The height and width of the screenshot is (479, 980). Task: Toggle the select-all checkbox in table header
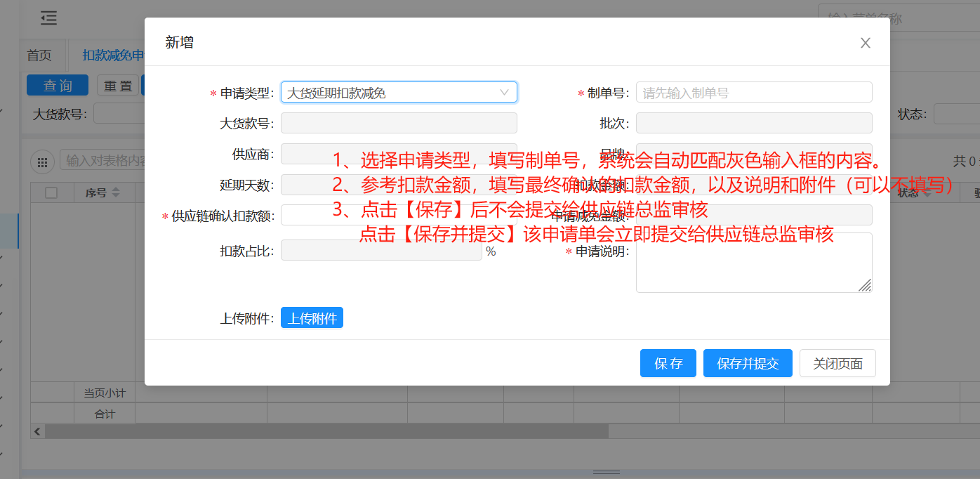point(51,192)
